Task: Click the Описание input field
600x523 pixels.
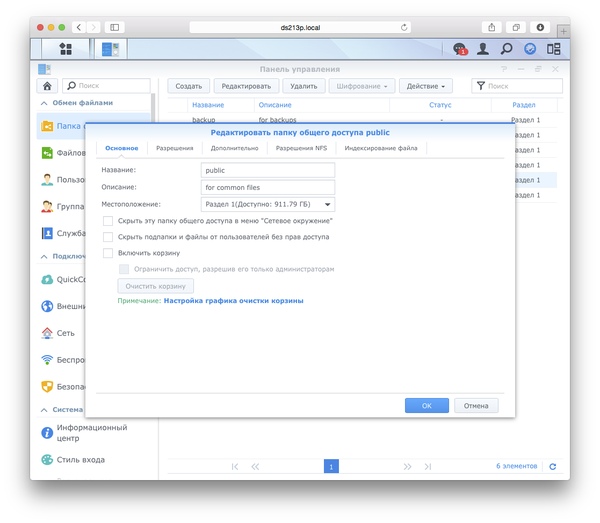Action: [268, 187]
